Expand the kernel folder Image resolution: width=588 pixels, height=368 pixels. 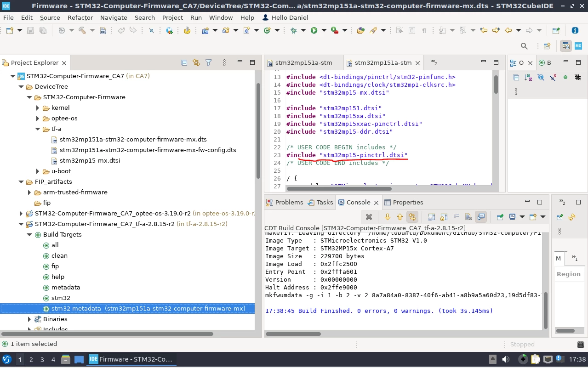(38, 108)
